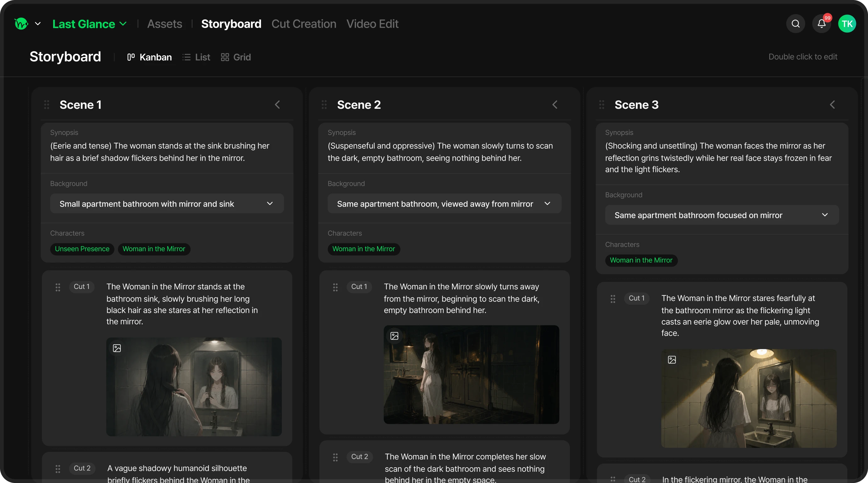
Task: Click the Cut 1 label in Scene 3
Action: tap(637, 298)
